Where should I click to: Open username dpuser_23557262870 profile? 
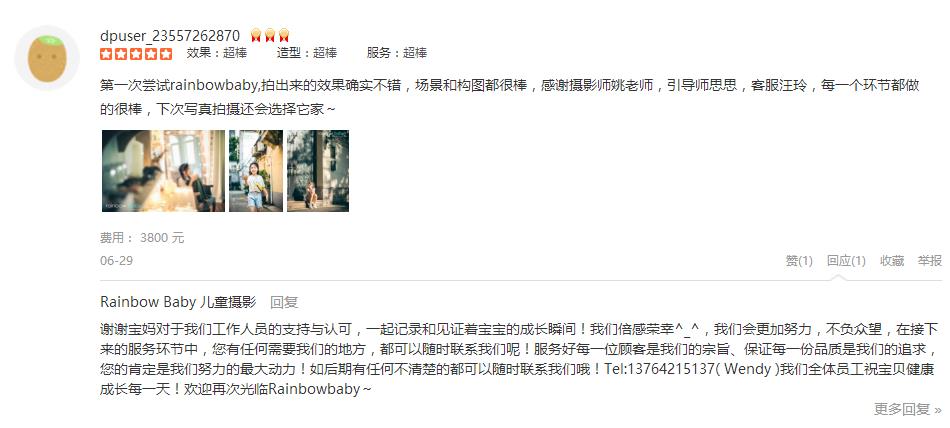[170, 36]
